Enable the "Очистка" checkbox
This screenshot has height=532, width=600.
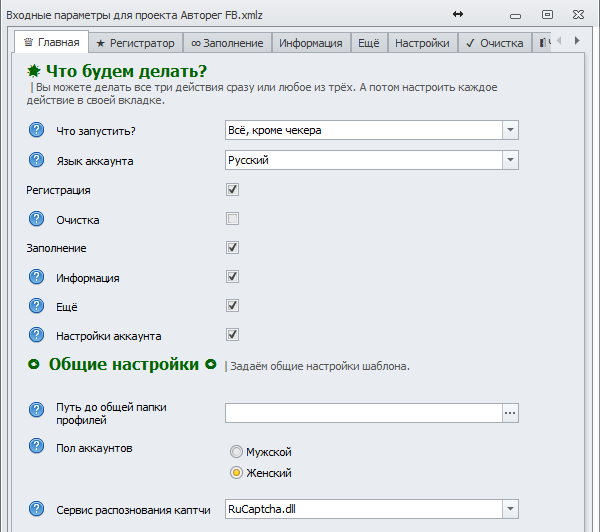(232, 219)
